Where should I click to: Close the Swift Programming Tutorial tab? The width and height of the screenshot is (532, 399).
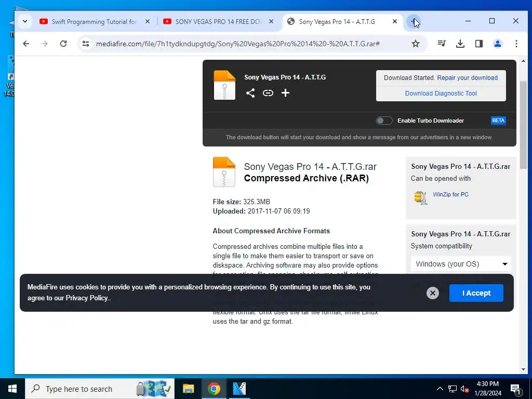(147, 21)
